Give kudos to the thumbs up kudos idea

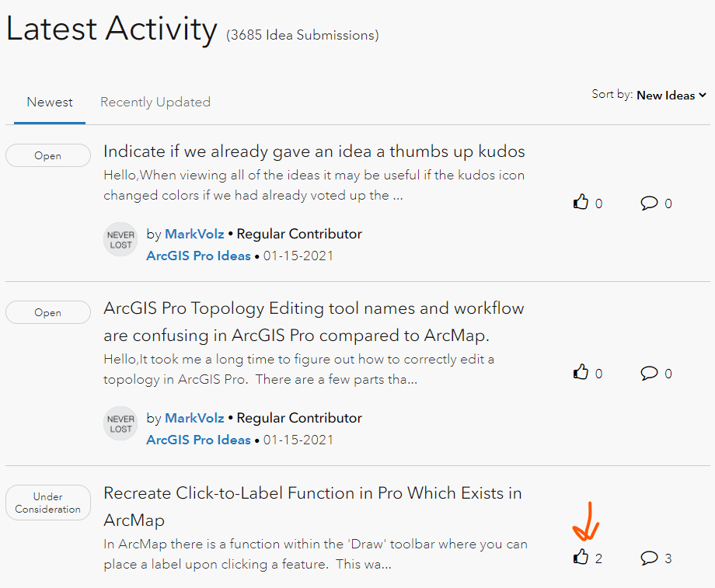(581, 202)
